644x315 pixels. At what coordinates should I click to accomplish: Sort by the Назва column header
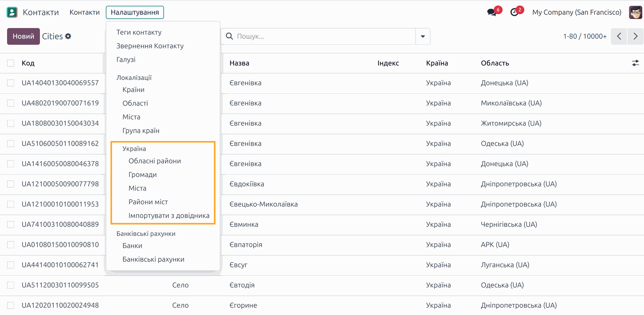pos(239,63)
